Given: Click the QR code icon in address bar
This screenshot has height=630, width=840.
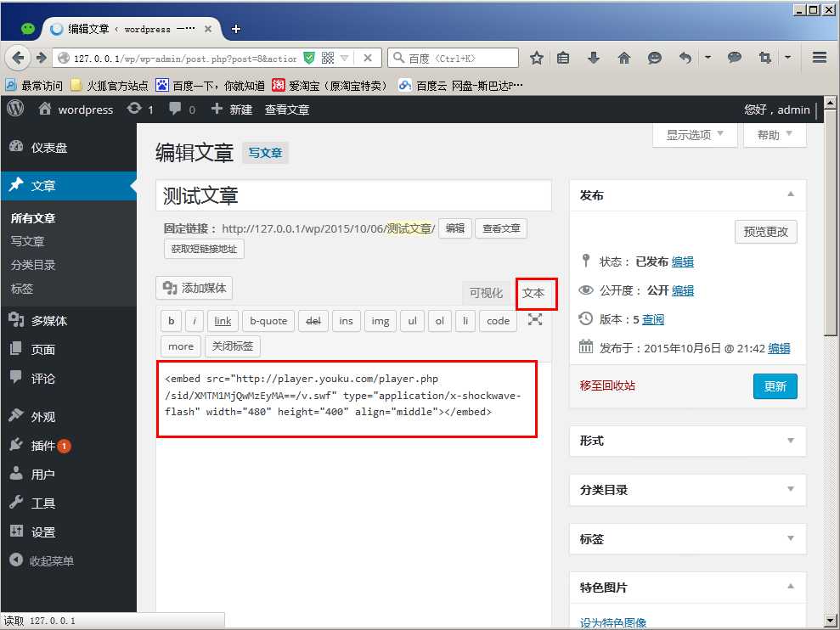Looking at the screenshot, I should coord(328,58).
